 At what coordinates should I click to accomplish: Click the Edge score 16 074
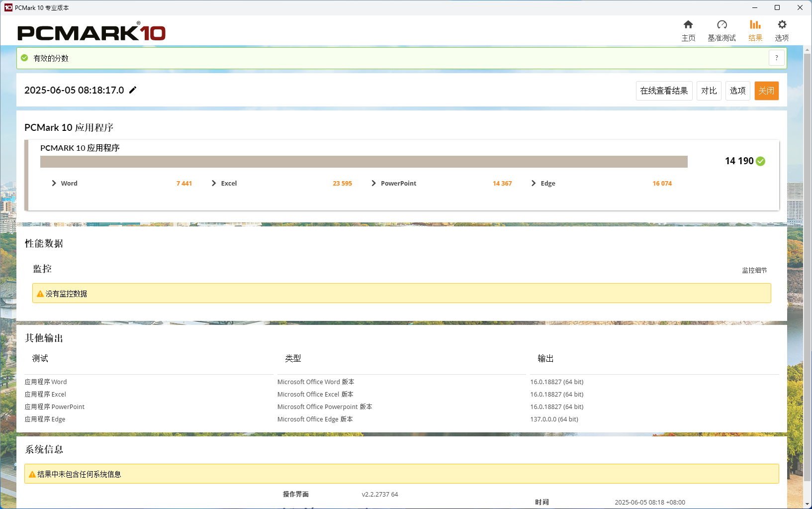(662, 183)
